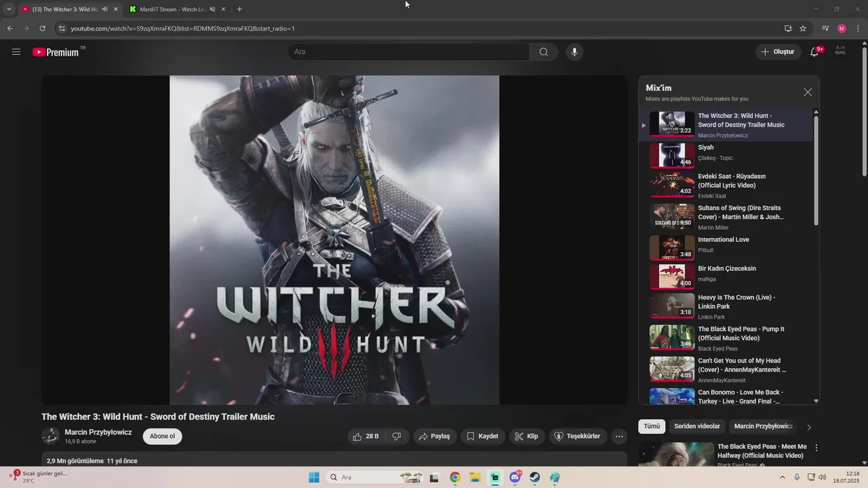Open Discord from the taskbar
This screenshot has width=868, height=488.
(515, 477)
